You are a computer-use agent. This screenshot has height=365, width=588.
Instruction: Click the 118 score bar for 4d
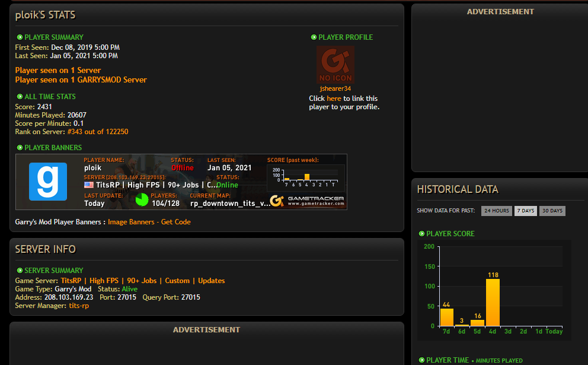pyautogui.click(x=493, y=302)
